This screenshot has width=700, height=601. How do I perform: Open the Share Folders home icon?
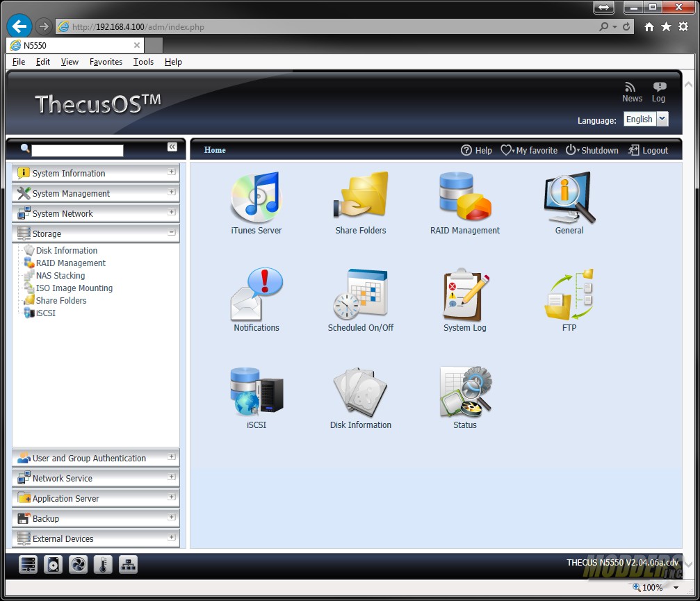coord(361,195)
